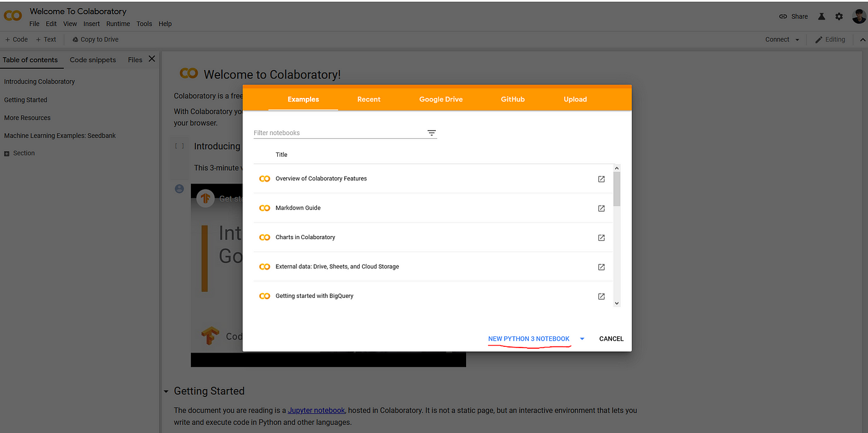
Task: Switch to the GitHub tab
Action: 513,99
